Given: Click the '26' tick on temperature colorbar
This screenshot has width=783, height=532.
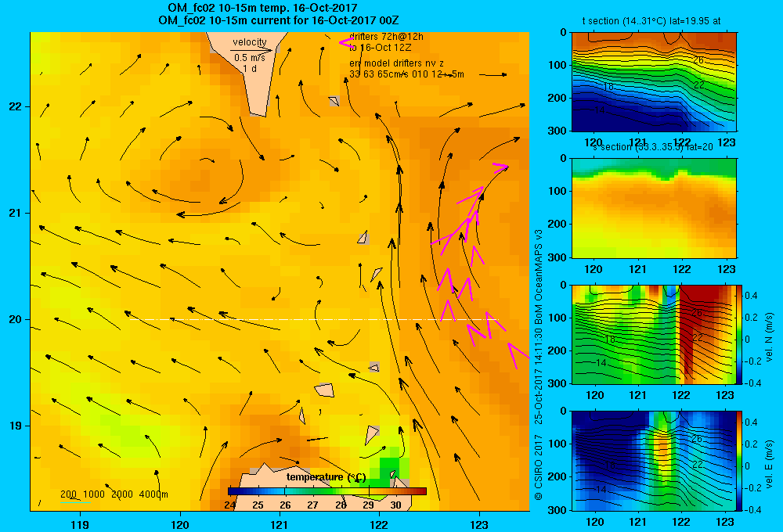Looking at the screenshot, I should (x=285, y=505).
